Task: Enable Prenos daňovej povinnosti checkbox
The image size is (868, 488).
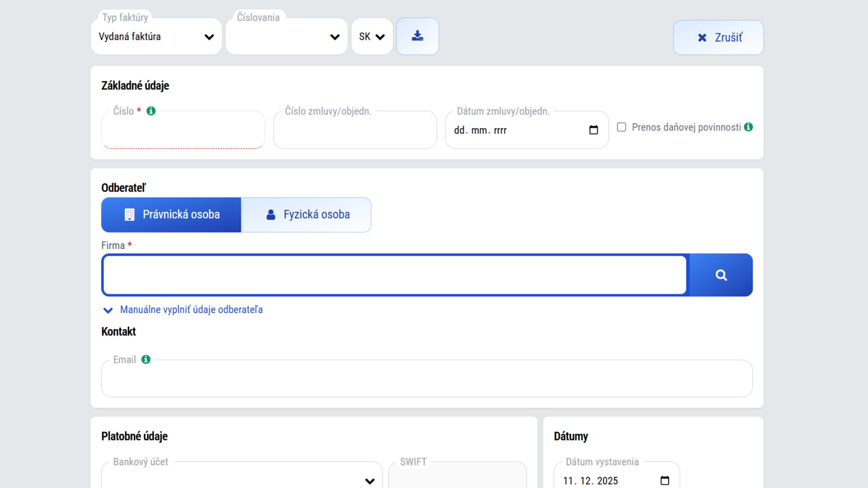Action: click(622, 127)
